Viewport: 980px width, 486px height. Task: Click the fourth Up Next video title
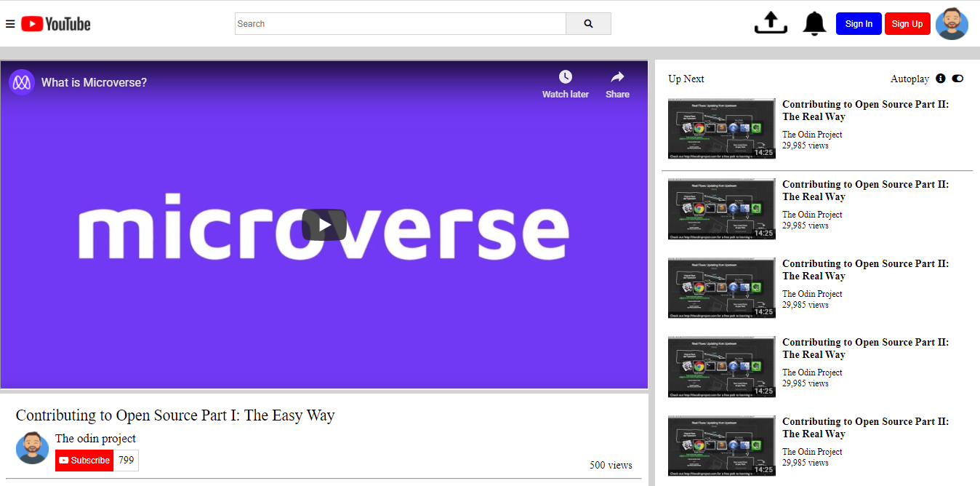point(866,348)
